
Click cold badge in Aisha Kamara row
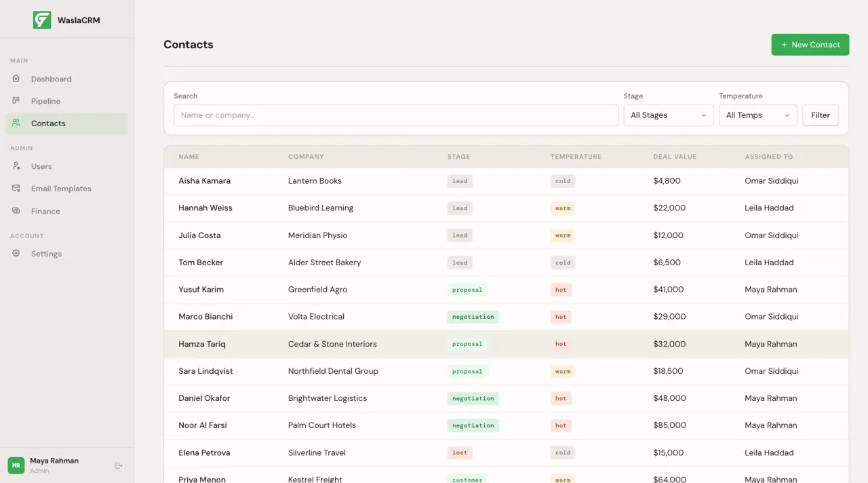click(x=563, y=181)
